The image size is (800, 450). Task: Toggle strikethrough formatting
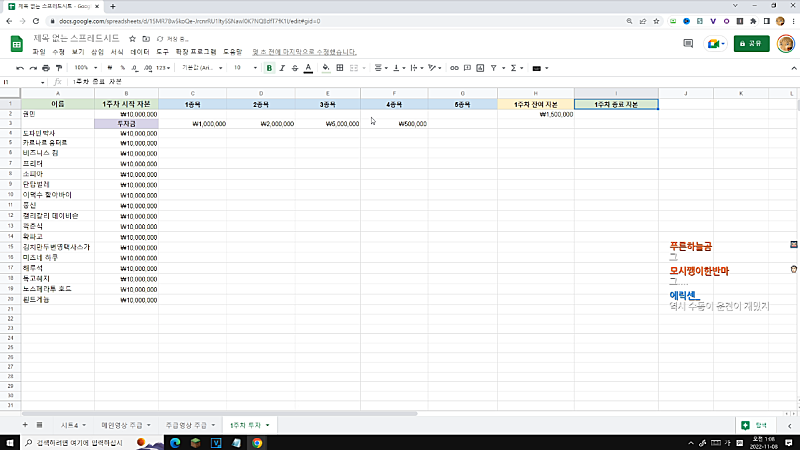click(x=295, y=68)
